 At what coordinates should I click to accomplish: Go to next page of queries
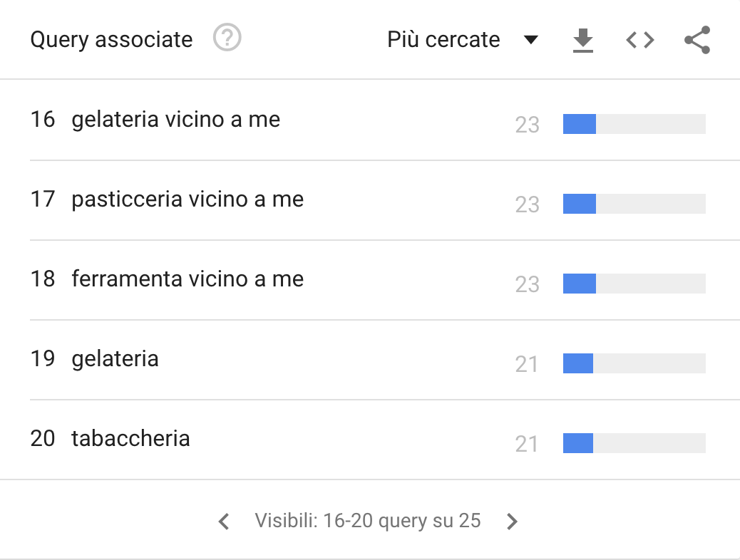[x=511, y=522]
